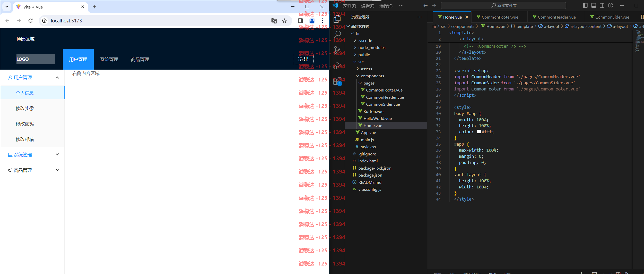Viewport: 644px width, 274px height.
Task: Select 个人信息 in the sidebar
Action: coord(32,93)
